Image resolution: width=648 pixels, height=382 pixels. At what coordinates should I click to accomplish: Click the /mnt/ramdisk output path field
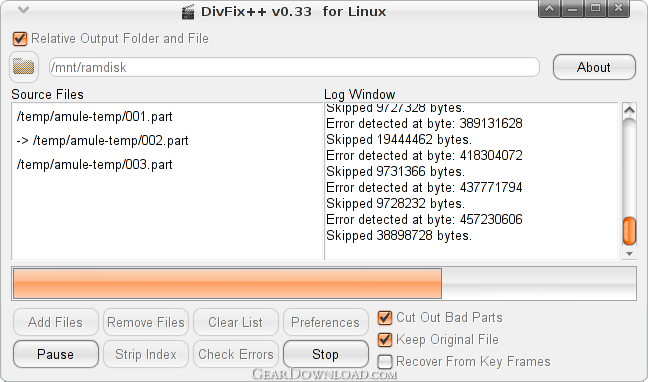(x=294, y=67)
